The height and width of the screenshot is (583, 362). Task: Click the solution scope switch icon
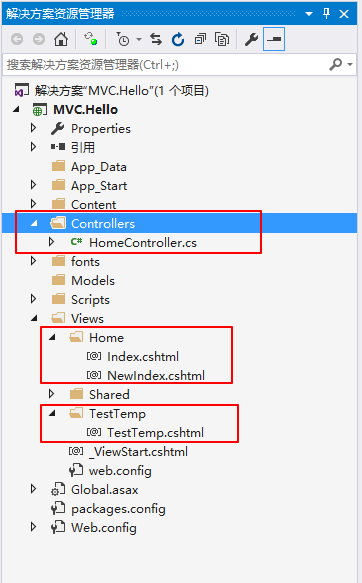pos(90,39)
